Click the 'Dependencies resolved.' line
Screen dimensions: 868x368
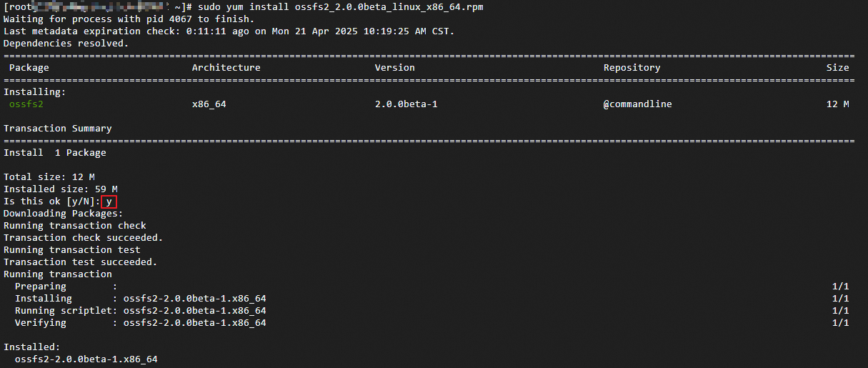66,44
